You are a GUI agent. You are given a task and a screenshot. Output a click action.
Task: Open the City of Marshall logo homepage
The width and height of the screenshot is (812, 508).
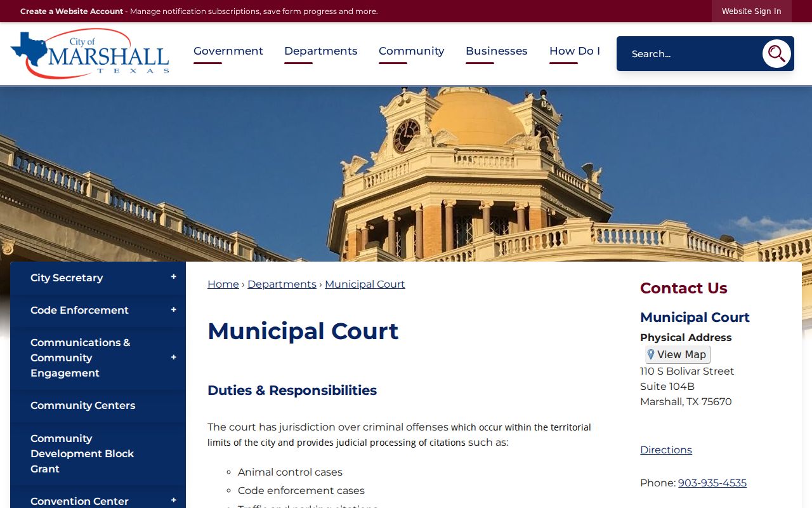pos(90,53)
